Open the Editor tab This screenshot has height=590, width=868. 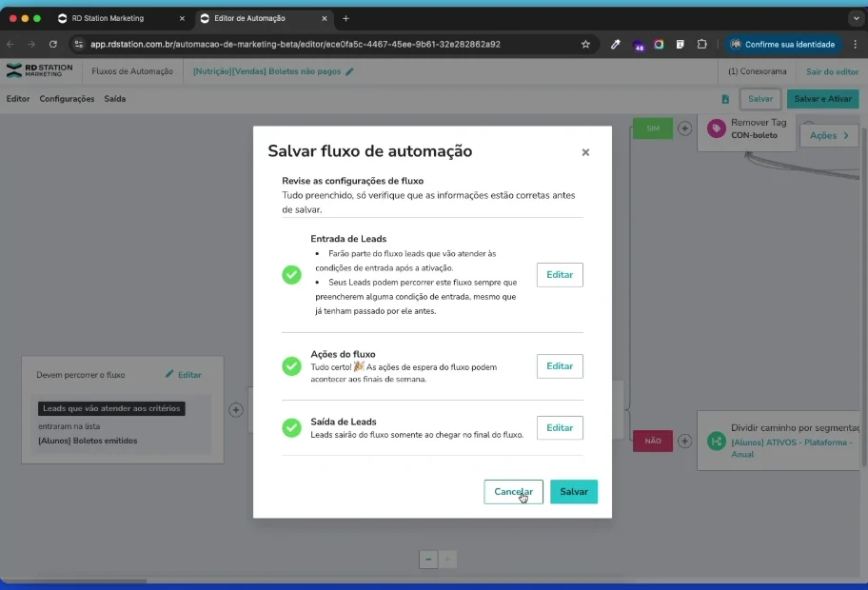pyautogui.click(x=18, y=99)
